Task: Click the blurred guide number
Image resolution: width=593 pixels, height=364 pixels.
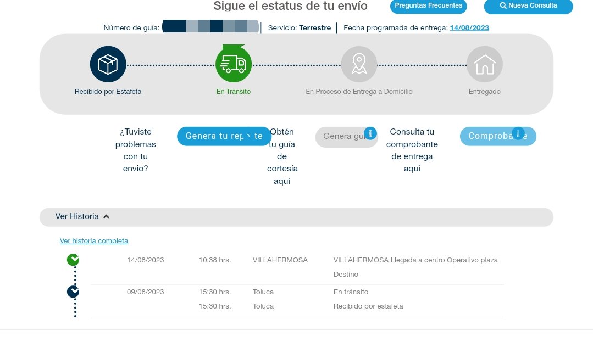Action: pyautogui.click(x=210, y=27)
